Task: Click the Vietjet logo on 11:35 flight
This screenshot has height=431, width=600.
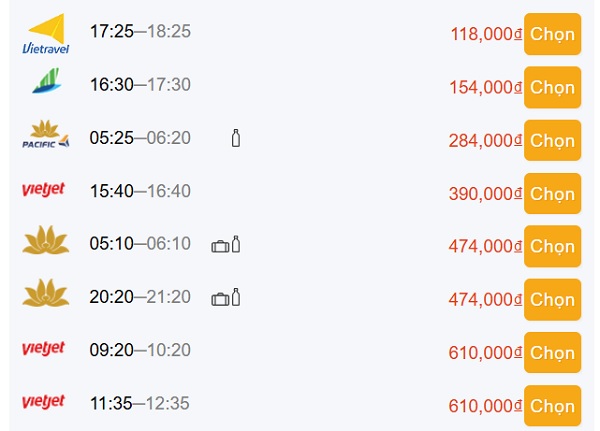Action: [43, 402]
